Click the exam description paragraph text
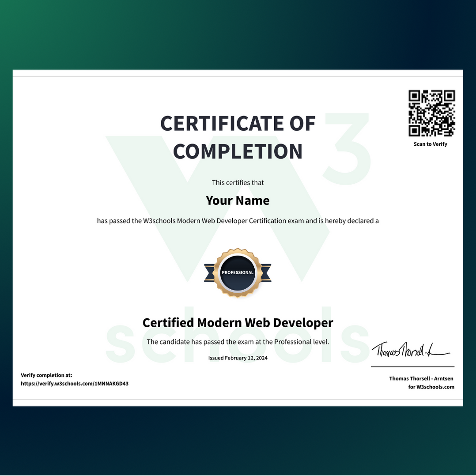Screen dimensions: 476x476 238,221
